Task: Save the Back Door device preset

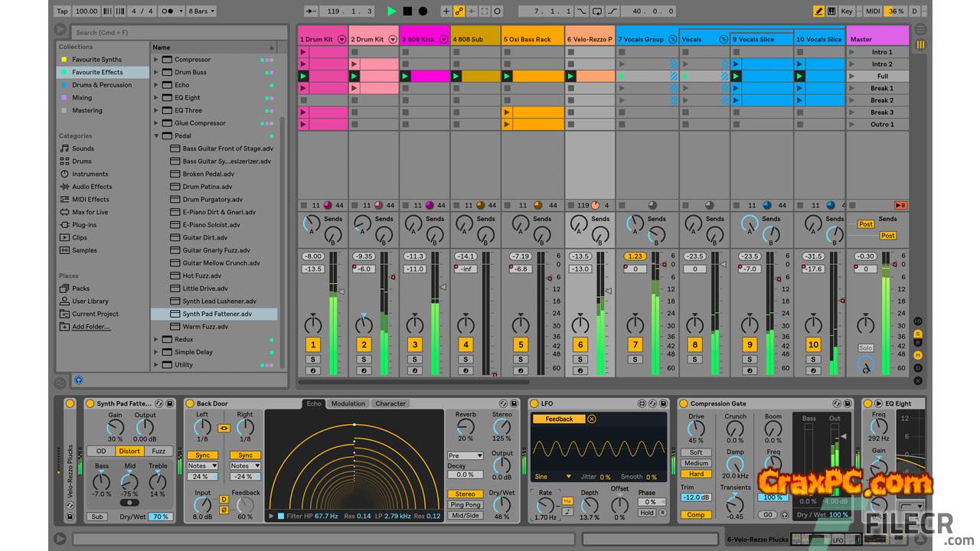Action: [514, 403]
